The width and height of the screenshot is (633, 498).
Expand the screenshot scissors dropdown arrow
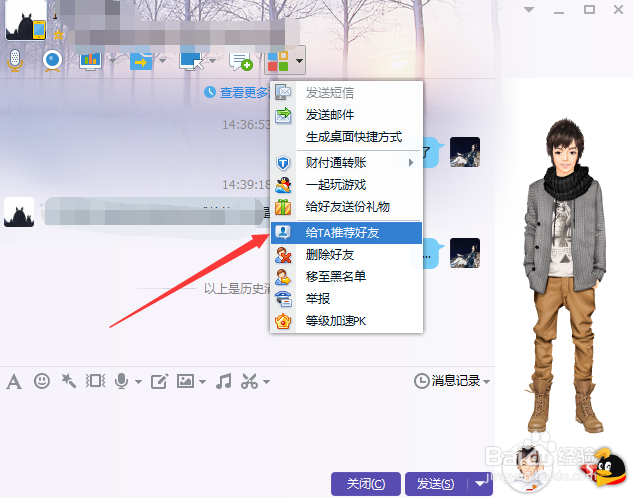click(266, 381)
